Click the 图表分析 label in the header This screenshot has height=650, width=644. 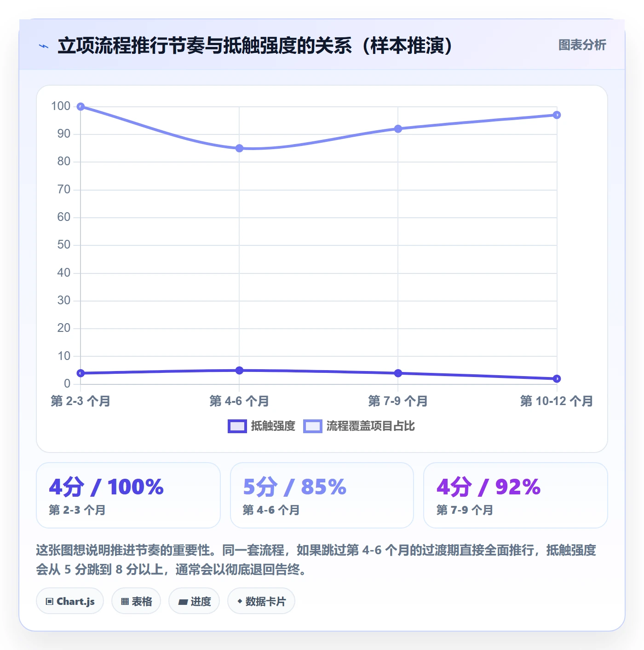click(582, 45)
